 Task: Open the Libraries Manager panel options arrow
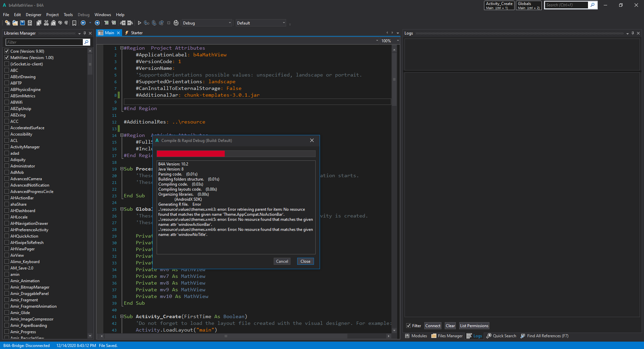coord(79,33)
